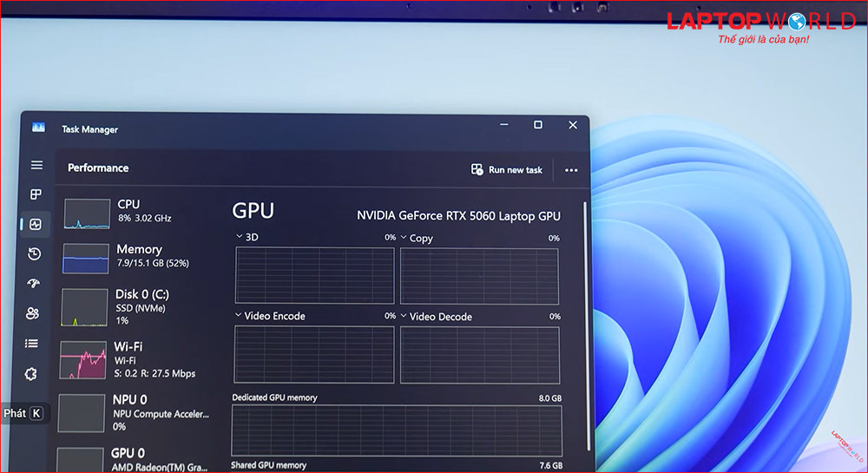Open the App history page icon

coord(35,253)
